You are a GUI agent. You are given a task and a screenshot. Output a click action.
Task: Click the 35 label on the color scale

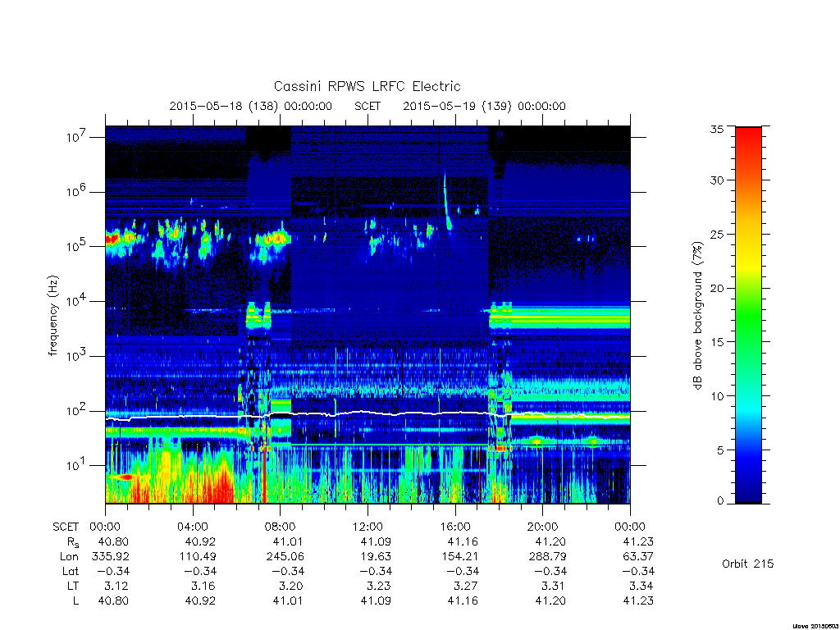pos(716,129)
